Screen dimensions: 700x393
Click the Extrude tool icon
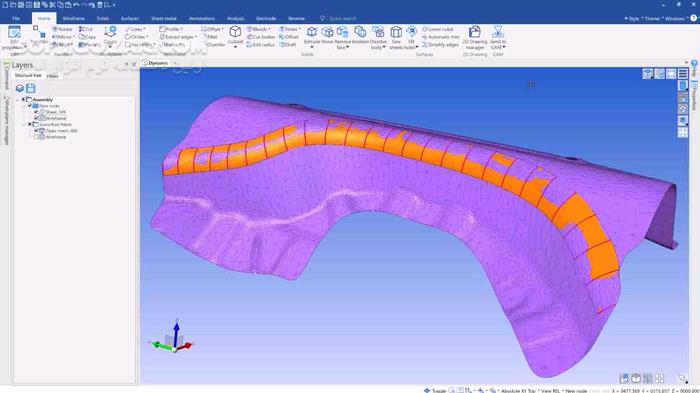(312, 32)
